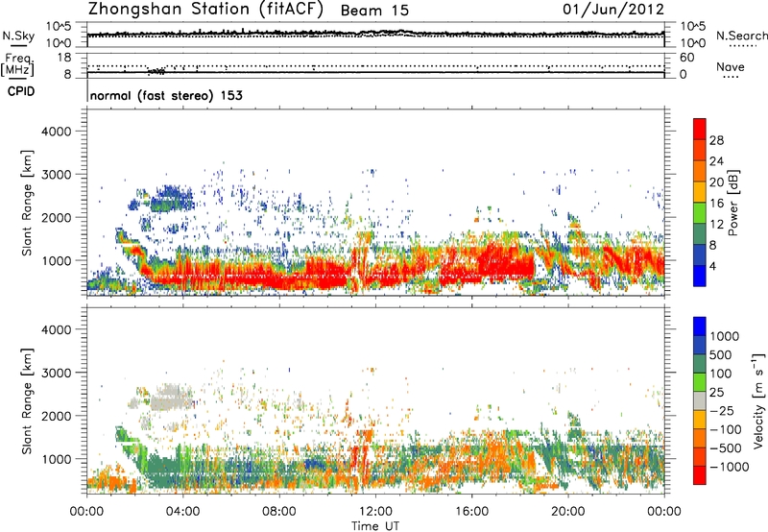The width and height of the screenshot is (768, 532).
Task: Pick the red bottom segment of Velocity colorbar
Action: (700, 475)
